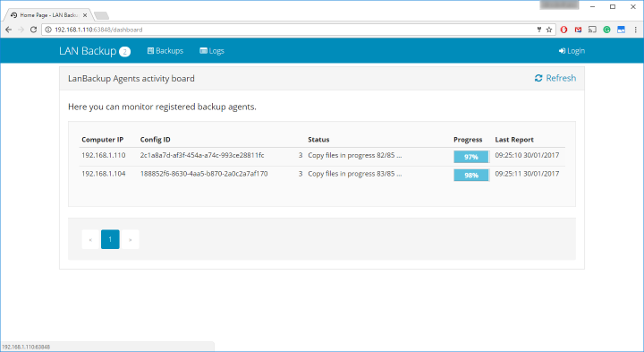Click the next page pagination arrow
The width and height of the screenshot is (644, 352).
coord(131,239)
